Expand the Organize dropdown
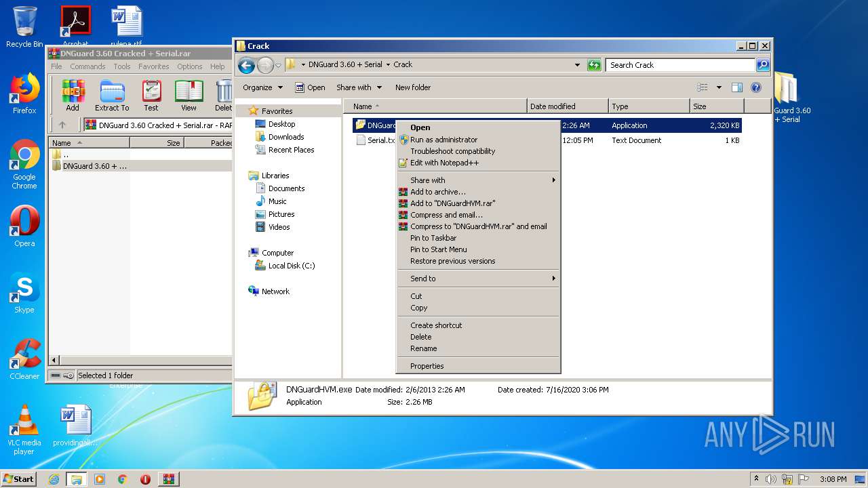Screen dimensions: 868x488 (262, 87)
